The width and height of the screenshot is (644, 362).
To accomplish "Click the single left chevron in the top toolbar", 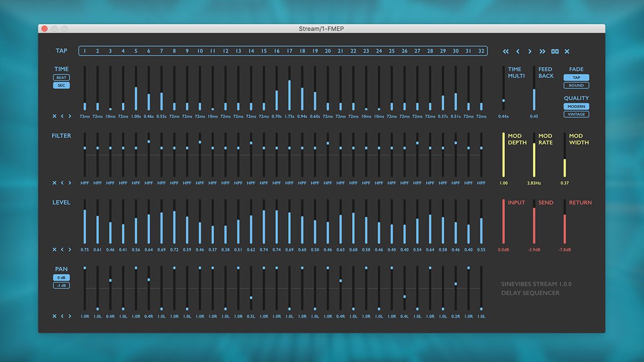I will 518,51.
